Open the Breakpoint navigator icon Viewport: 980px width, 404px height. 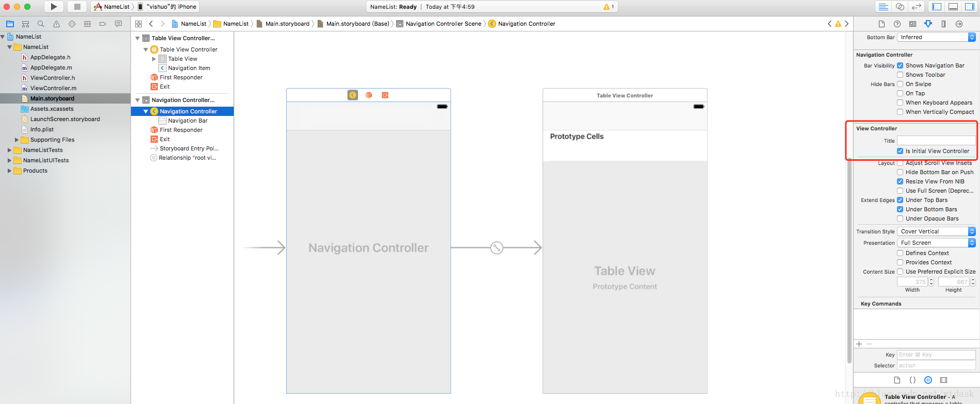coord(103,24)
